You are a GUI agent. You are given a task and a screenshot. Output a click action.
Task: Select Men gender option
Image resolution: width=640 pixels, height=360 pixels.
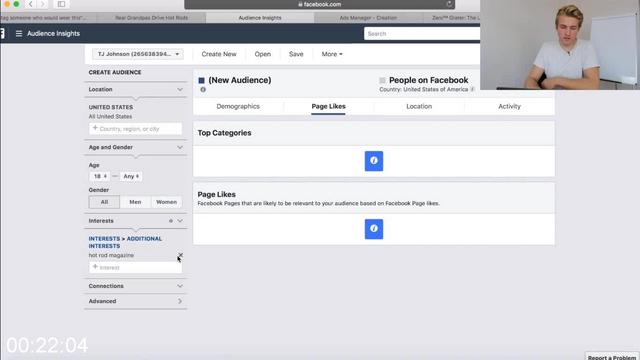[135, 202]
